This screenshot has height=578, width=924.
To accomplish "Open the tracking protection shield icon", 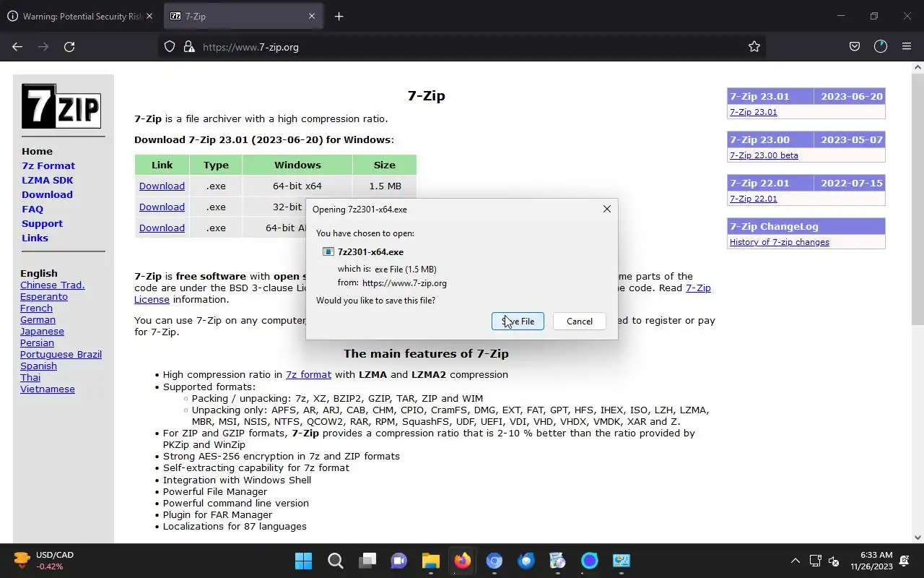I will (170, 47).
